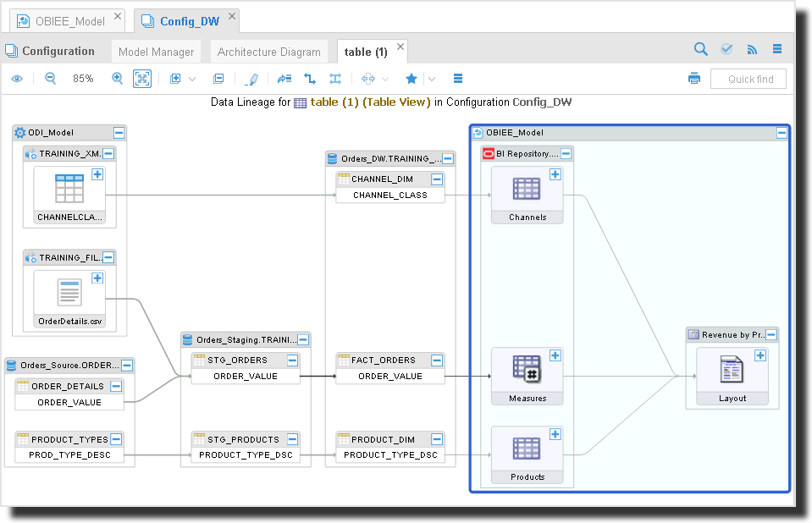812x523 pixels.
Task: Select the highlighter pen tool
Action: tap(251, 79)
